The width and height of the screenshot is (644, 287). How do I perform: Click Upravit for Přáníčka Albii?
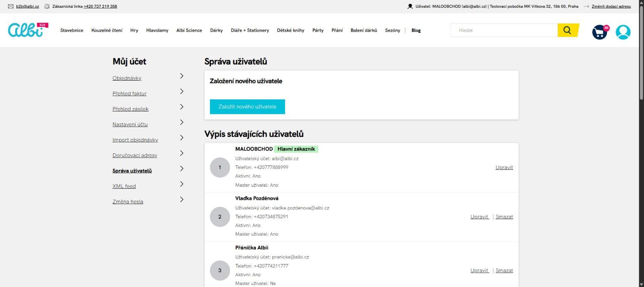tap(479, 271)
